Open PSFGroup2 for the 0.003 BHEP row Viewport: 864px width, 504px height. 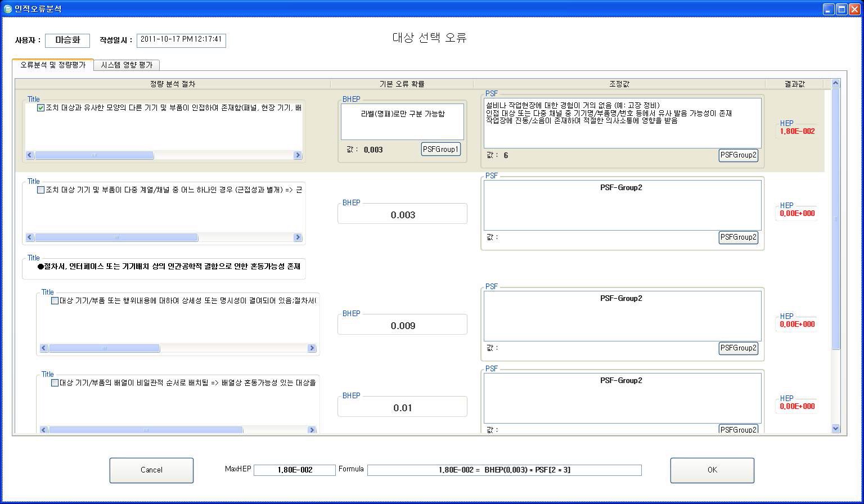point(738,237)
